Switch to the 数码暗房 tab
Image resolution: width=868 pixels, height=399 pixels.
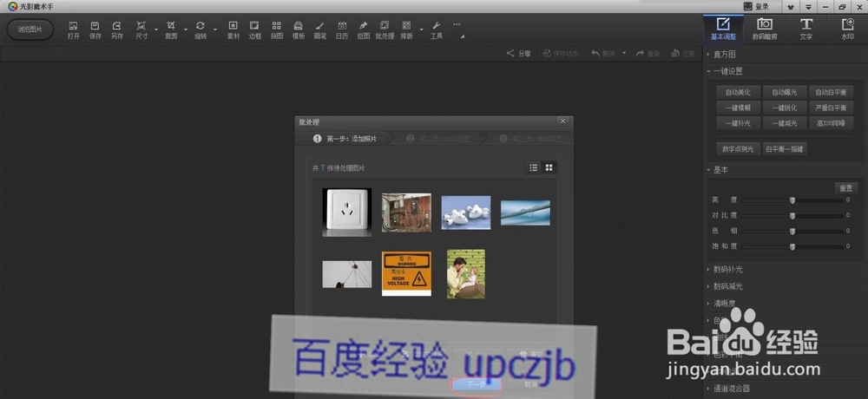[x=765, y=29]
